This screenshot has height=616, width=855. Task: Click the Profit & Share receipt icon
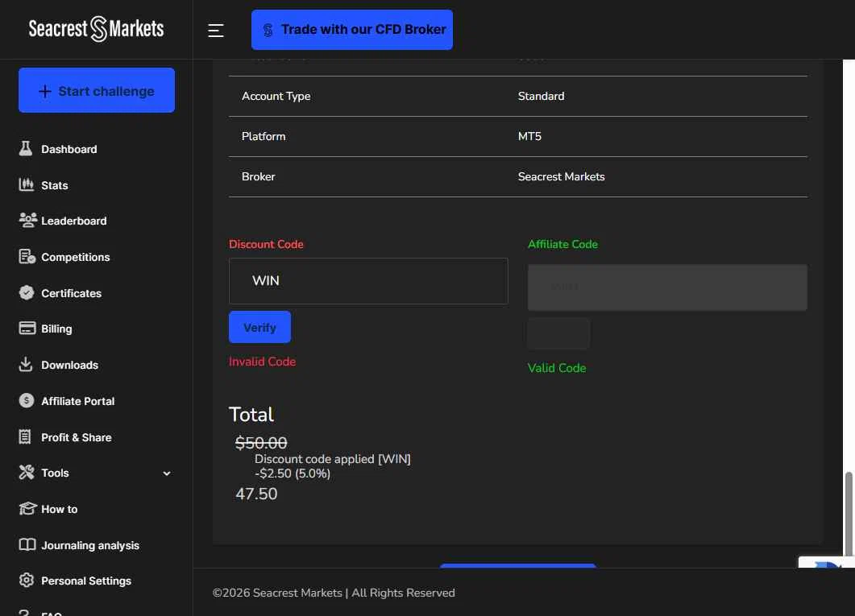click(25, 436)
